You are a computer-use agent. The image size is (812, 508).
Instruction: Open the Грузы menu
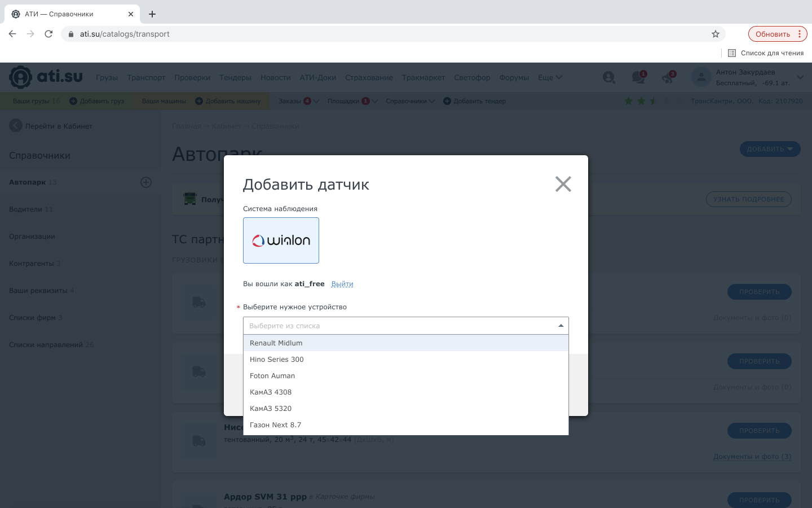point(107,78)
